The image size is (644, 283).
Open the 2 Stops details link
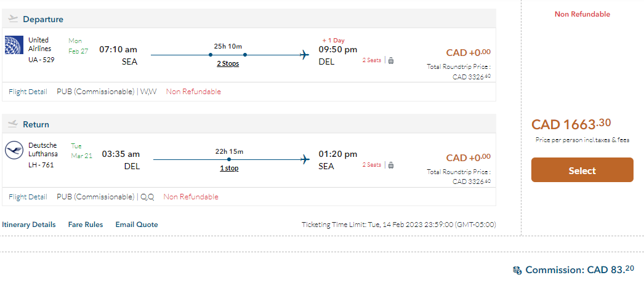pyautogui.click(x=228, y=63)
